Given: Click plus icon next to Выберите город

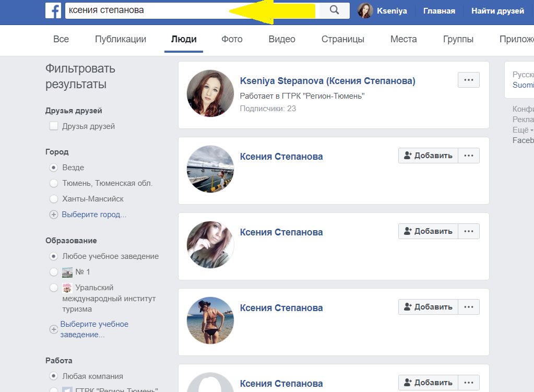Looking at the screenshot, I should tap(53, 215).
